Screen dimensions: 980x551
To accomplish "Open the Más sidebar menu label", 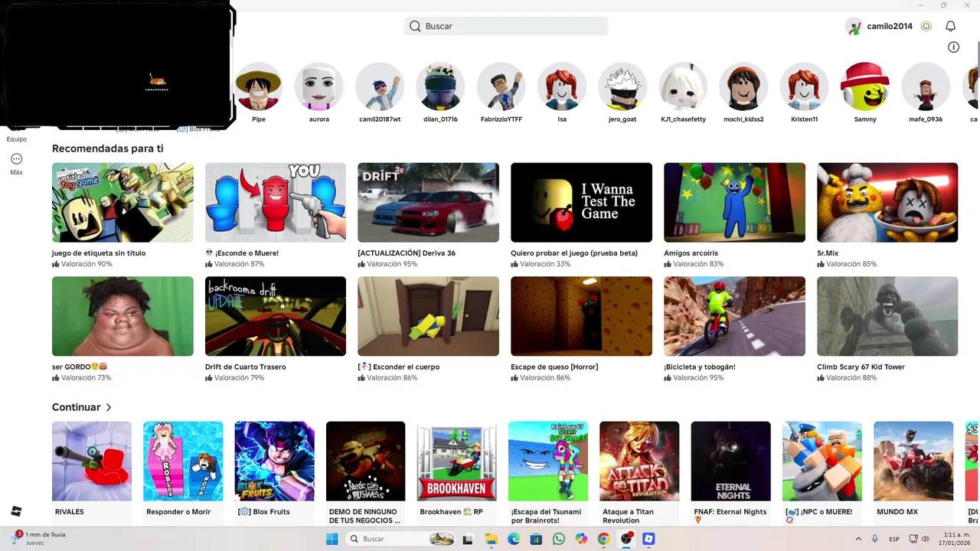I will (x=16, y=172).
